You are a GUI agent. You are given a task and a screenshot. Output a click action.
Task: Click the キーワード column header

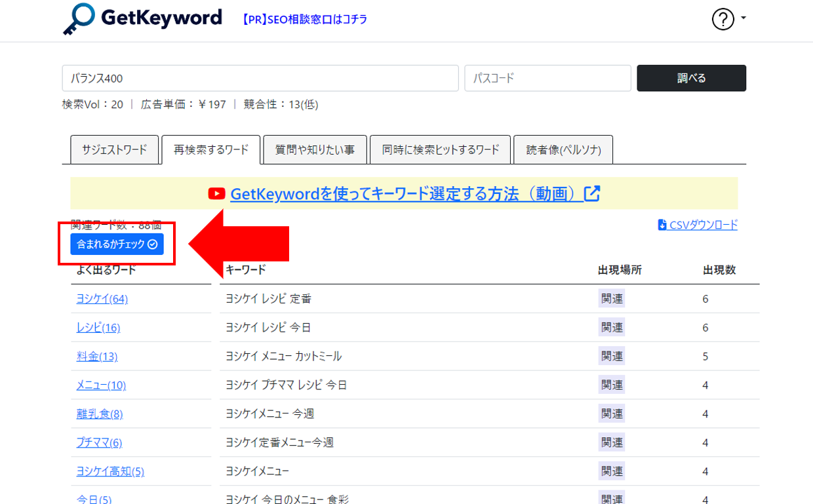246,270
